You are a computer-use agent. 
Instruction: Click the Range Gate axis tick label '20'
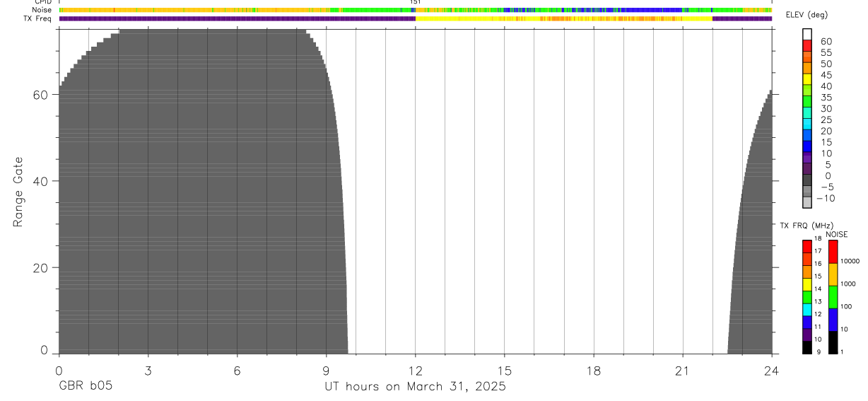point(40,268)
